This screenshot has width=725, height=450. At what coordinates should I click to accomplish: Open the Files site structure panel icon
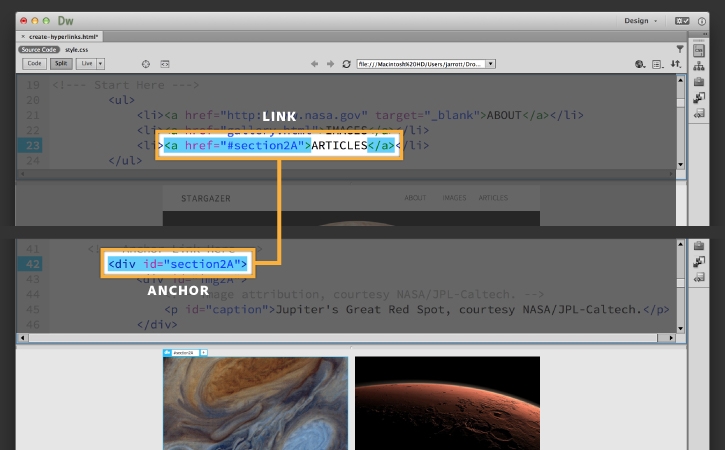699,67
